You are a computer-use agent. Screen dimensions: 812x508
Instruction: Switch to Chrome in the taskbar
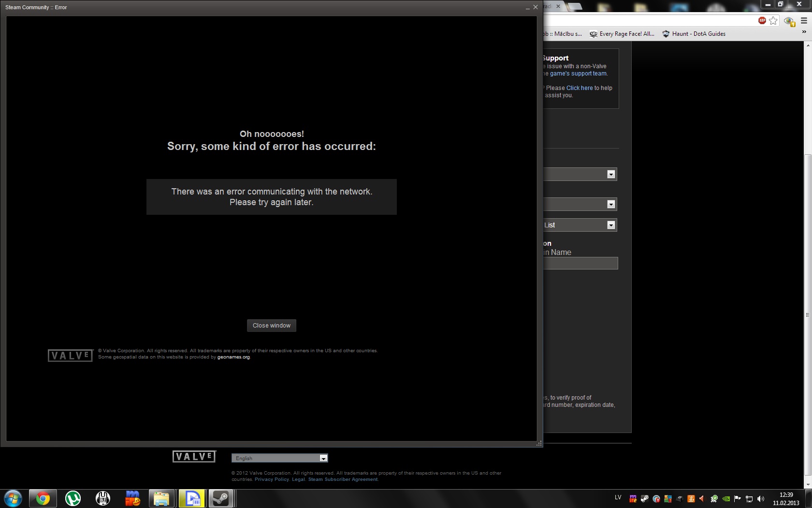click(x=43, y=498)
